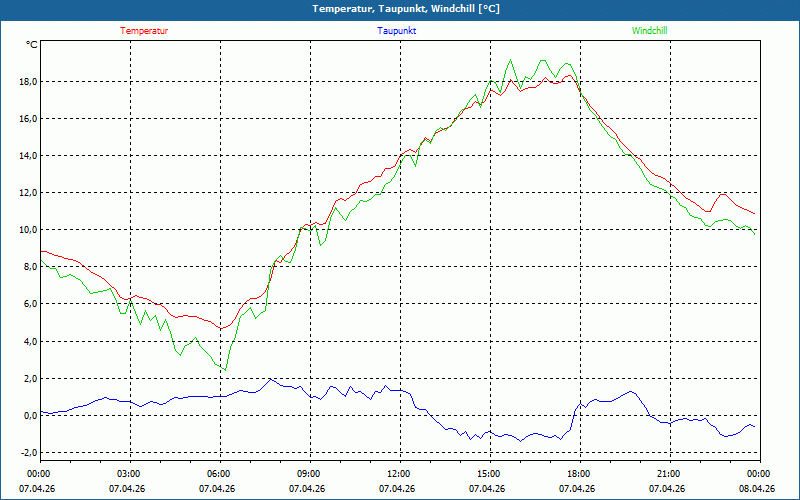Viewport: 800px width, 500px height.
Task: Click the 12:00 time axis label
Action: click(x=397, y=474)
